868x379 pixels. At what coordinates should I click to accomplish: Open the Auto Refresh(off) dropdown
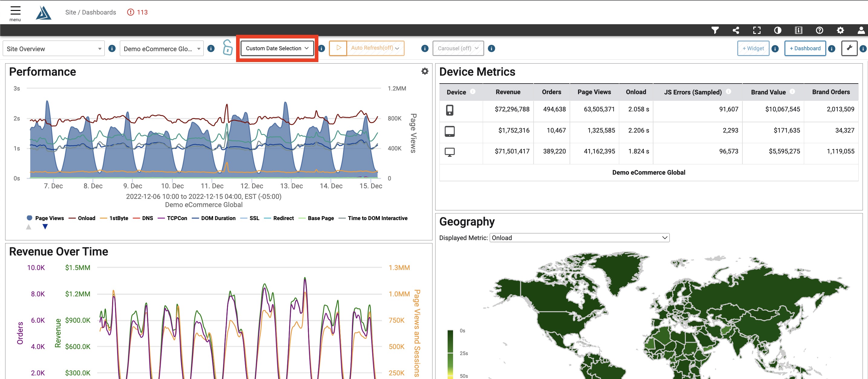click(375, 48)
